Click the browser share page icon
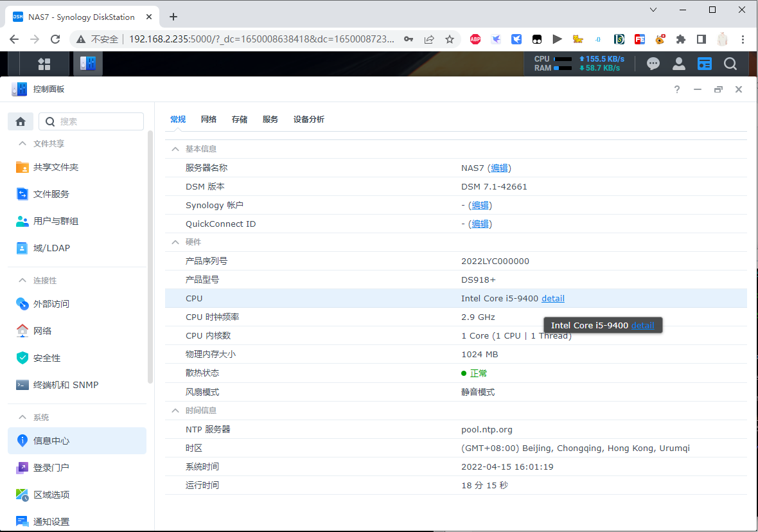This screenshot has width=758, height=532. pos(429,39)
